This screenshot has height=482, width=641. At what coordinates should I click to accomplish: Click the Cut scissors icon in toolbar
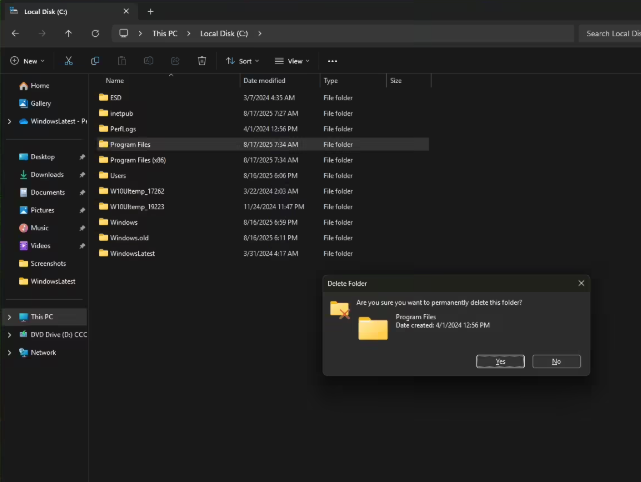click(x=68, y=61)
